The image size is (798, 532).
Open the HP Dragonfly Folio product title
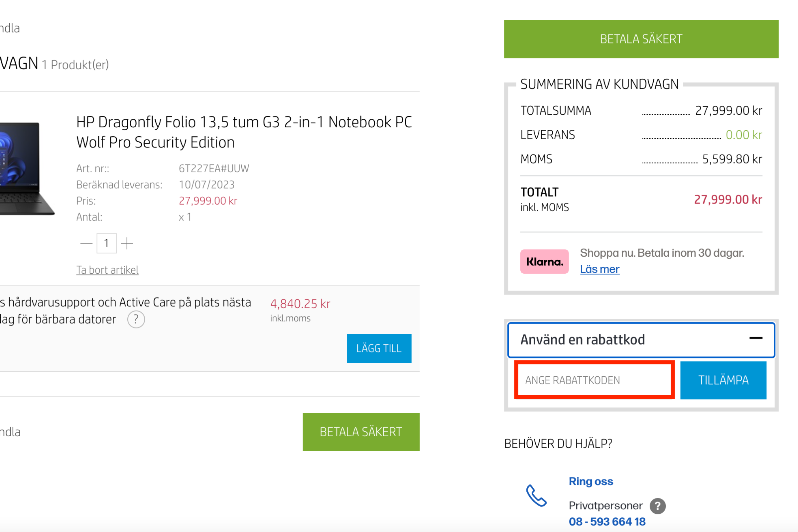tap(244, 132)
